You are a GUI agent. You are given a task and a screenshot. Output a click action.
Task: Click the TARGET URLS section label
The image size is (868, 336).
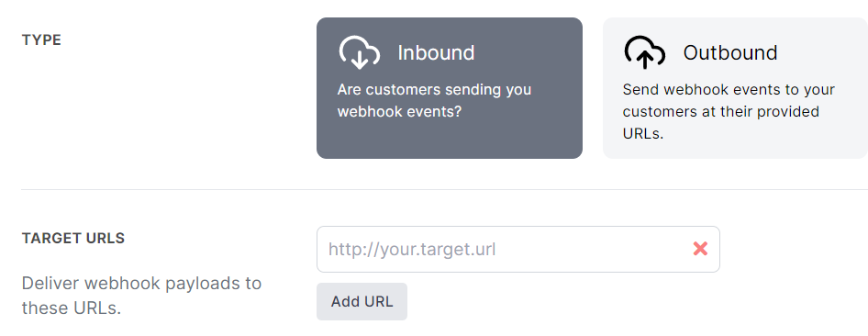click(x=73, y=239)
